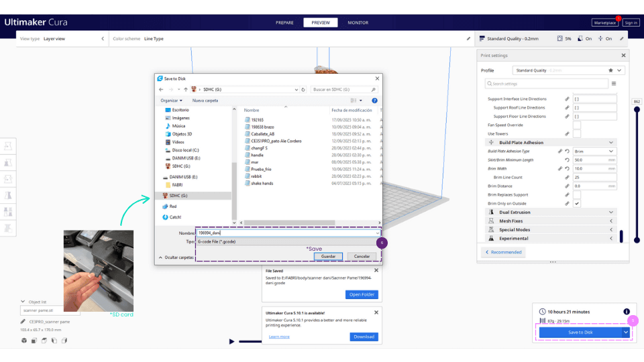The height and width of the screenshot is (362, 644).
Task: Reset the Brim Width value to default
Action: coord(567,169)
